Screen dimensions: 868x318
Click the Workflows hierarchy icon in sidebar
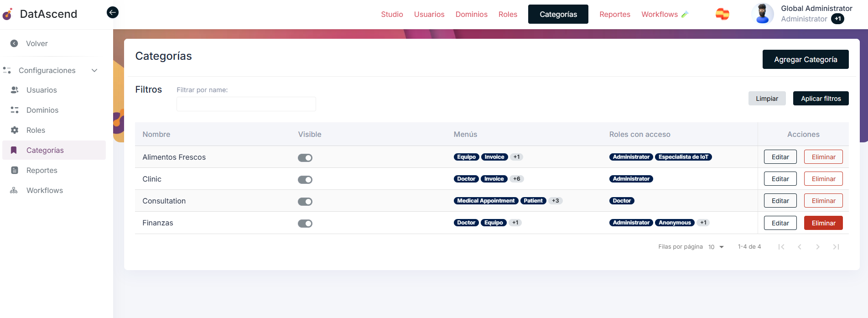14,190
